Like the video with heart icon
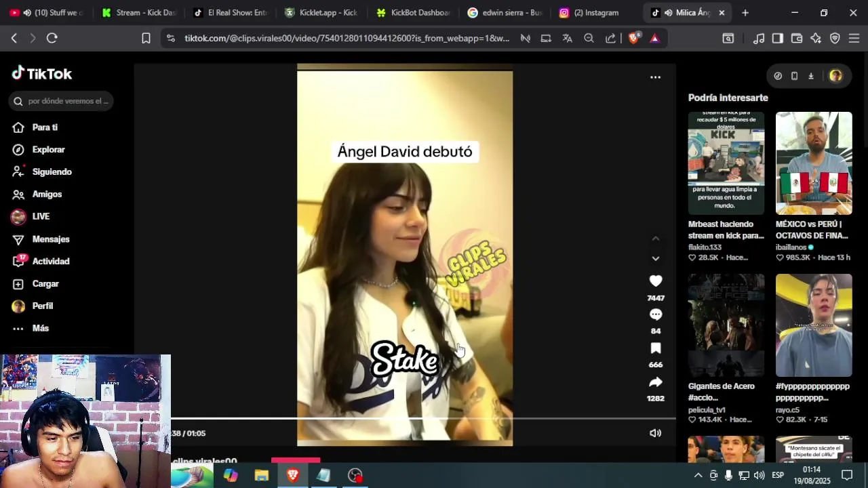868x488 pixels. coord(655,281)
